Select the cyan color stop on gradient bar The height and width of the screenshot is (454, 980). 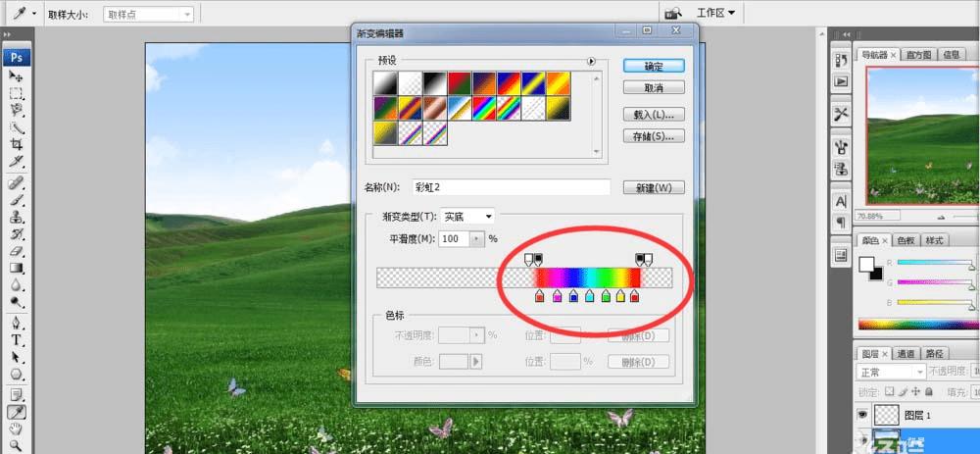point(589,296)
